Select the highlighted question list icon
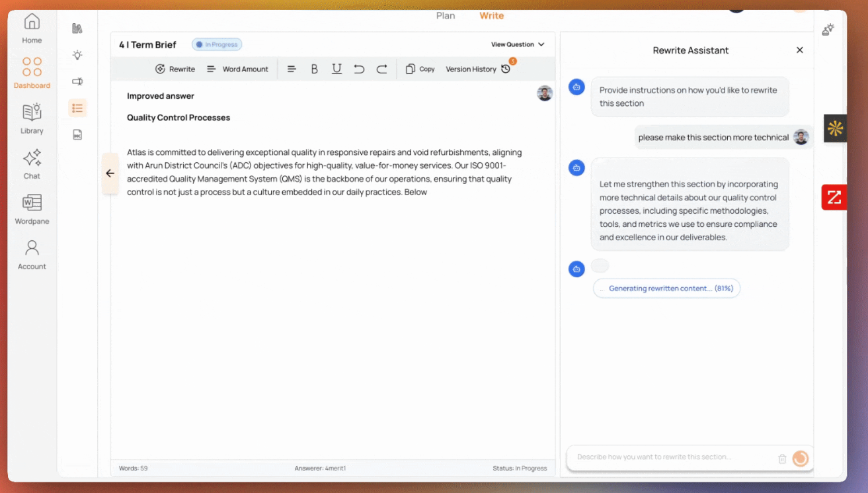This screenshot has height=493, width=868. 77,108
